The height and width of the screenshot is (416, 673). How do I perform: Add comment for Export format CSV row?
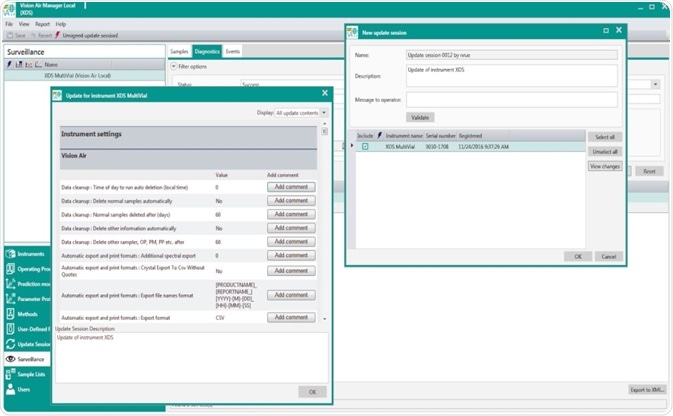pyautogui.click(x=291, y=317)
